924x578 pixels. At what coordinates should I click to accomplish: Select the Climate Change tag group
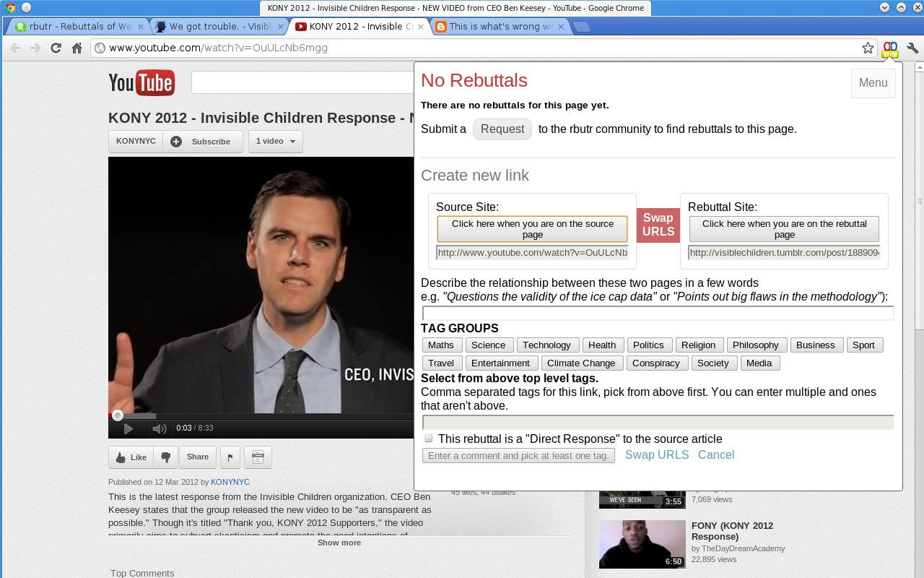point(581,363)
